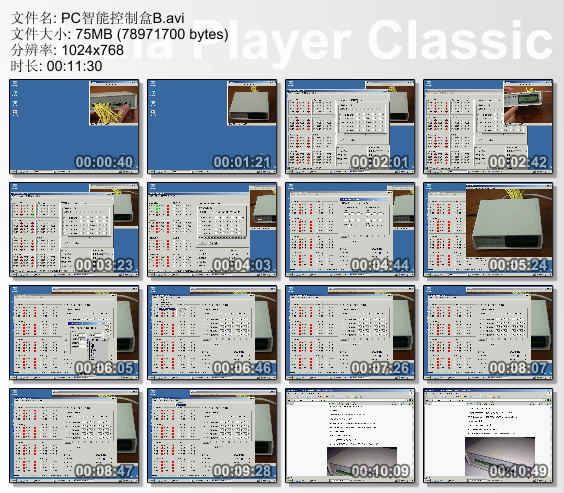Viewport: 564px width, 493px height.
Task: Open the thumbnail at 00:04:44
Action: [350, 230]
